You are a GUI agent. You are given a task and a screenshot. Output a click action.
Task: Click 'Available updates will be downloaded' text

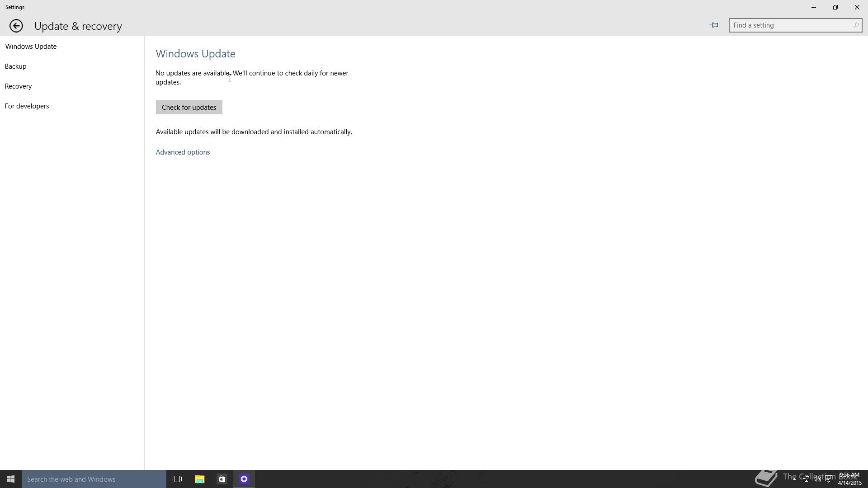[254, 132]
